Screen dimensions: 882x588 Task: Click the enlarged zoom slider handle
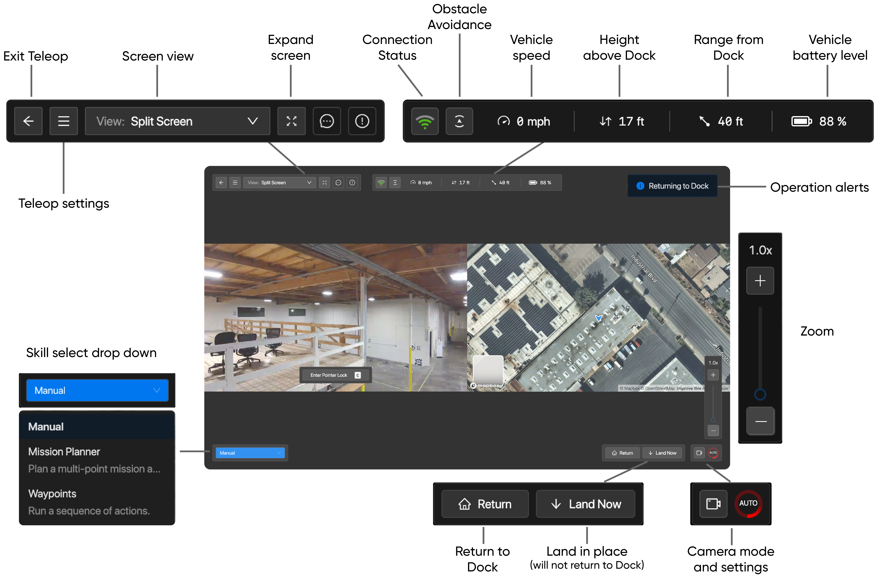click(760, 395)
